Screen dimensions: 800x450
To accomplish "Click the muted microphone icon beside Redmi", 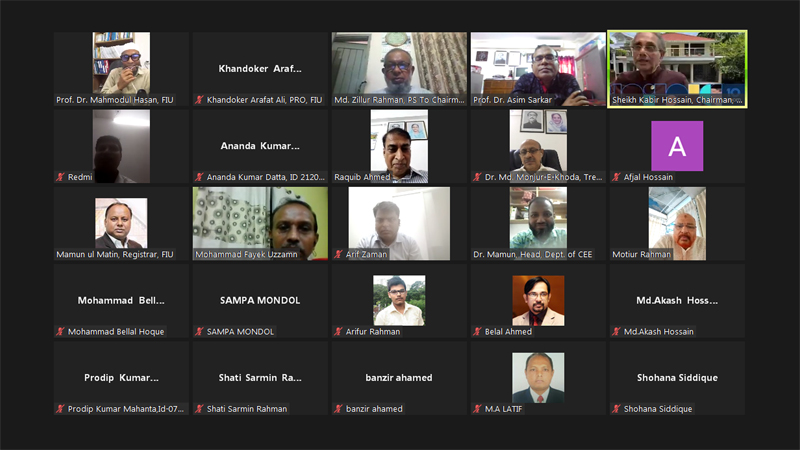I will click(x=60, y=177).
